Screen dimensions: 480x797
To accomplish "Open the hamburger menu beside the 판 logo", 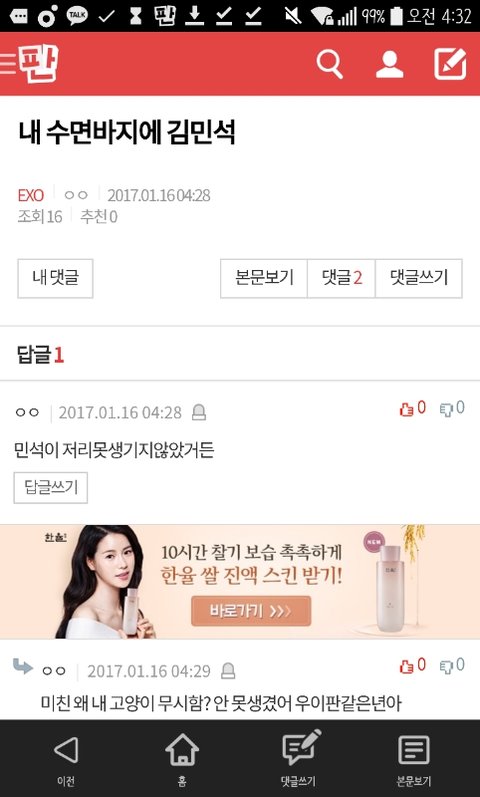I will (8, 65).
